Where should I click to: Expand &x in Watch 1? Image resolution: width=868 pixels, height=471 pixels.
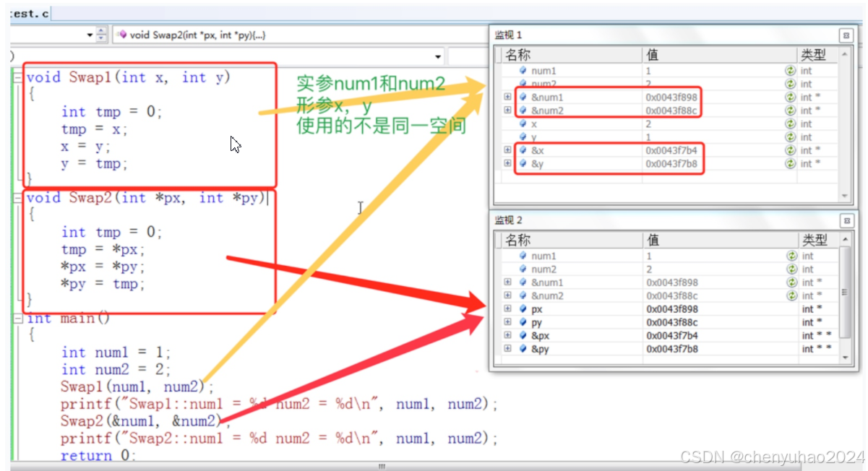(x=508, y=150)
